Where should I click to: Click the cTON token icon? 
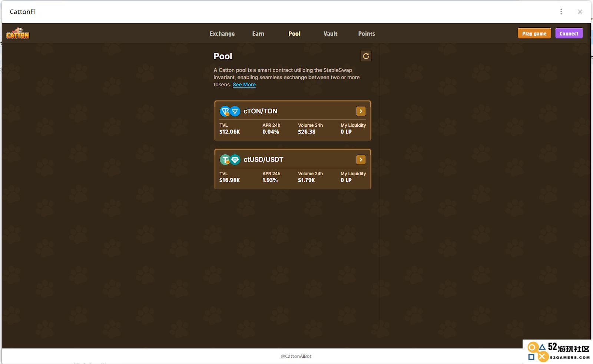[x=225, y=111]
